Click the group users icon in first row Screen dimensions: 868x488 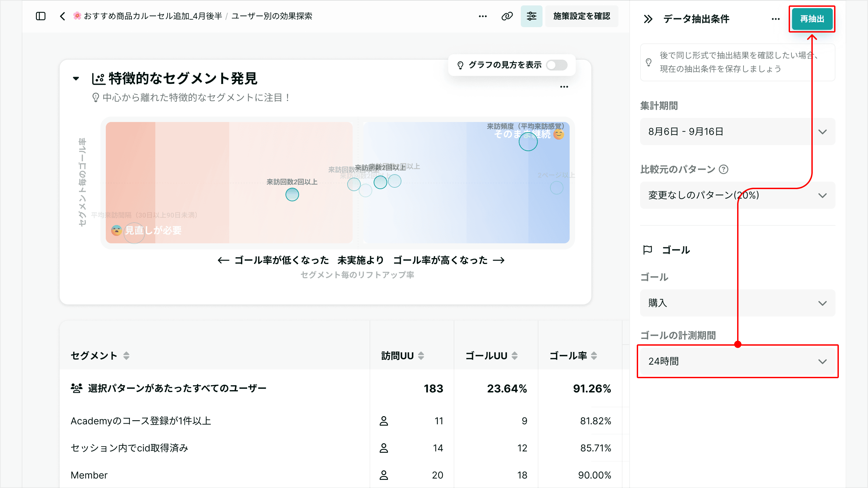(x=77, y=388)
